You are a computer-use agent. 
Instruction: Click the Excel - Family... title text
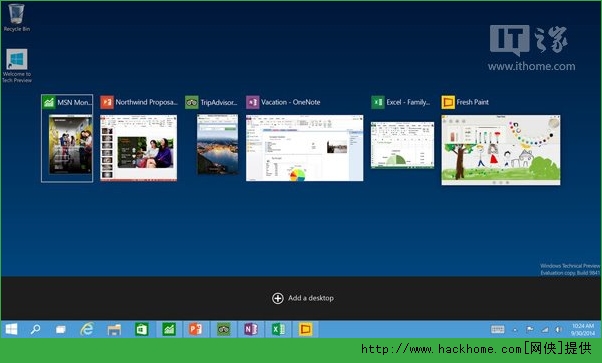pyautogui.click(x=408, y=102)
